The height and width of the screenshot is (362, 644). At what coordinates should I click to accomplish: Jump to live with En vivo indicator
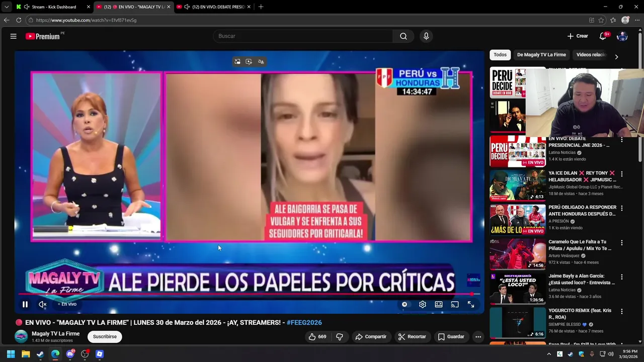click(x=67, y=304)
